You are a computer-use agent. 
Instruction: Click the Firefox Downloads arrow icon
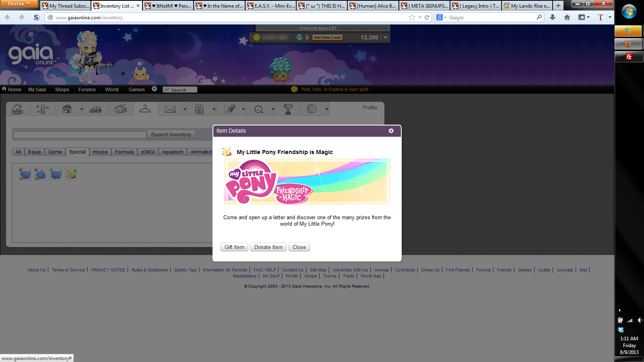point(553,17)
